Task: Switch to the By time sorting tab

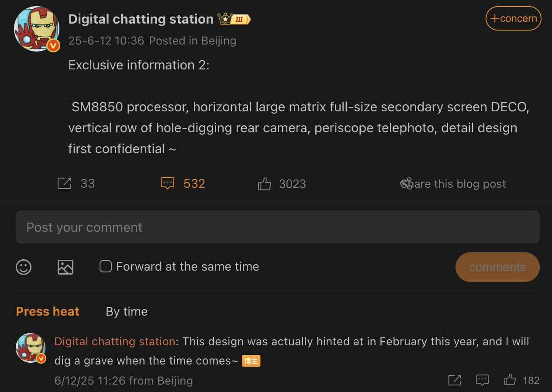Action: click(x=127, y=312)
